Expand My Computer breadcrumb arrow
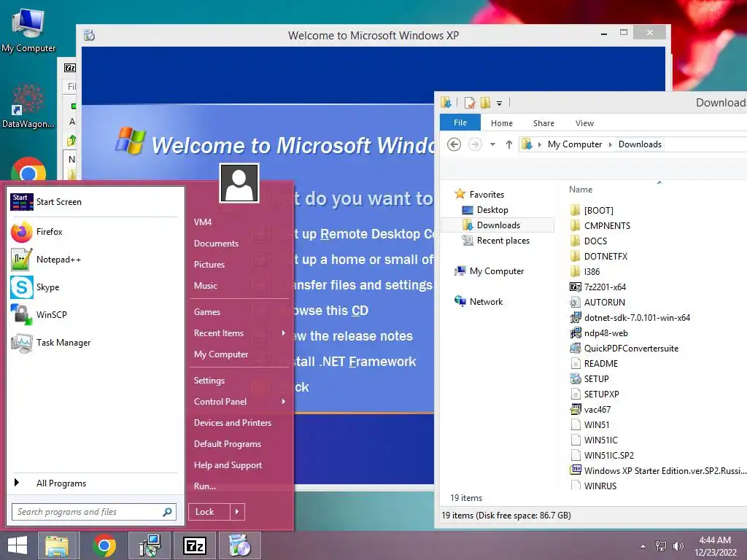Image resolution: width=747 pixels, height=560 pixels. coord(611,144)
